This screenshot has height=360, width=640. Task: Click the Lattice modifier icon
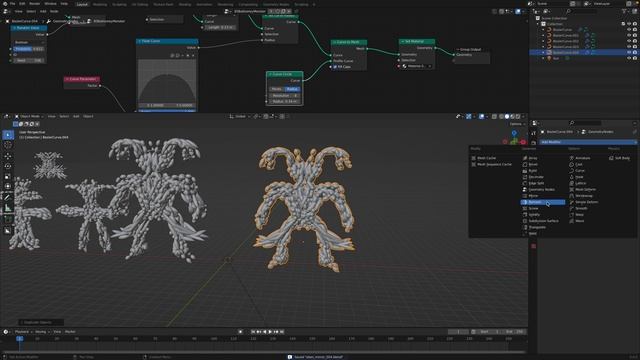click(x=571, y=183)
